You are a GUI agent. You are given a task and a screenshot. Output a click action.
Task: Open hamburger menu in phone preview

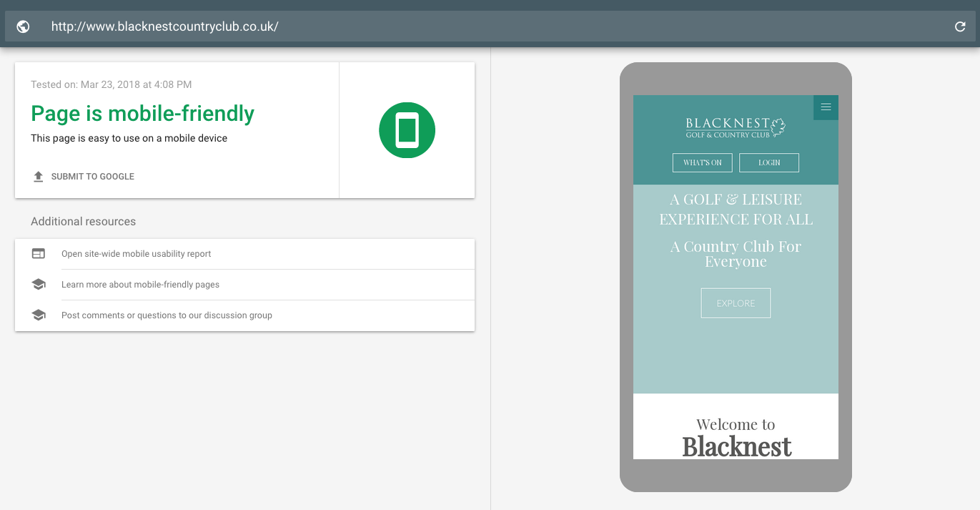pyautogui.click(x=826, y=107)
